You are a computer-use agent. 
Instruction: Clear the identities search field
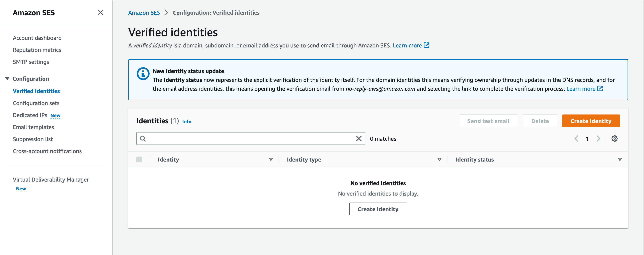[359, 139]
